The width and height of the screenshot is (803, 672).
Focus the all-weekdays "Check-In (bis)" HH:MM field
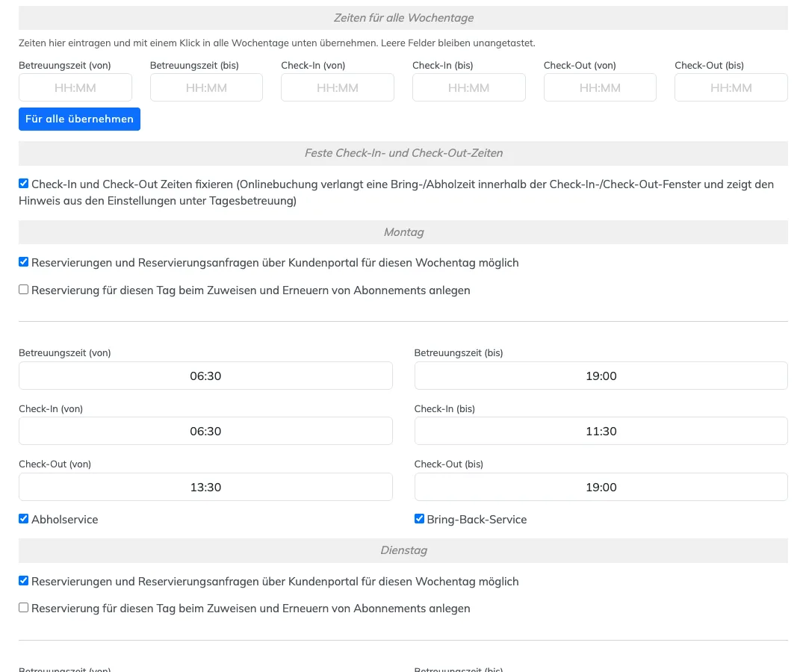pos(468,87)
